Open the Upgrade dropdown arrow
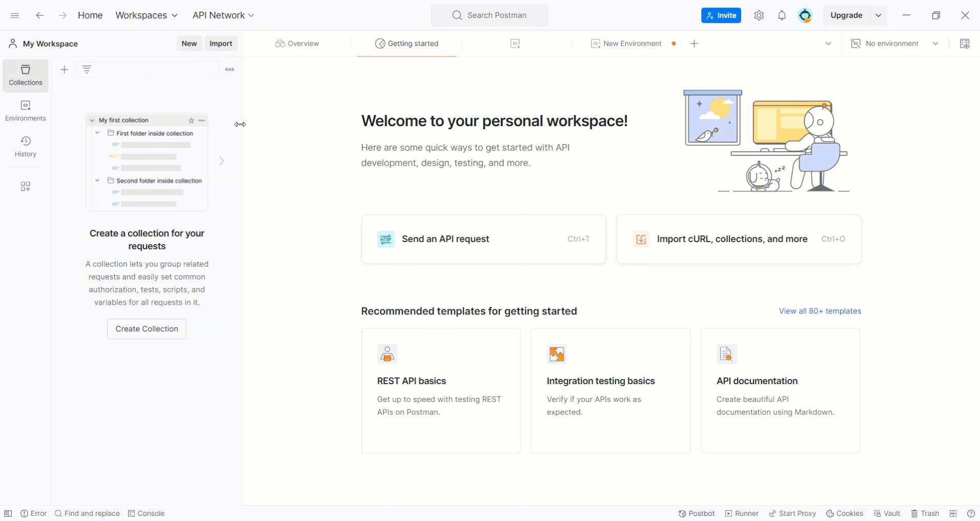 pos(879,15)
